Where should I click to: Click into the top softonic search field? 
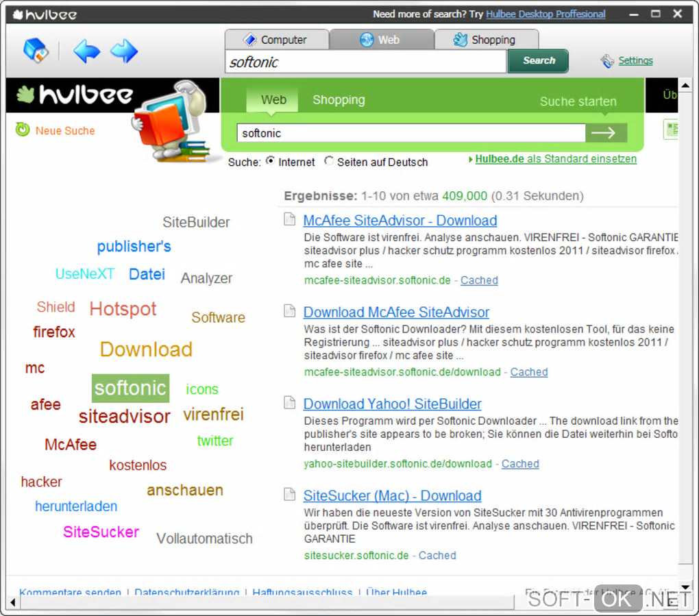[x=365, y=62]
